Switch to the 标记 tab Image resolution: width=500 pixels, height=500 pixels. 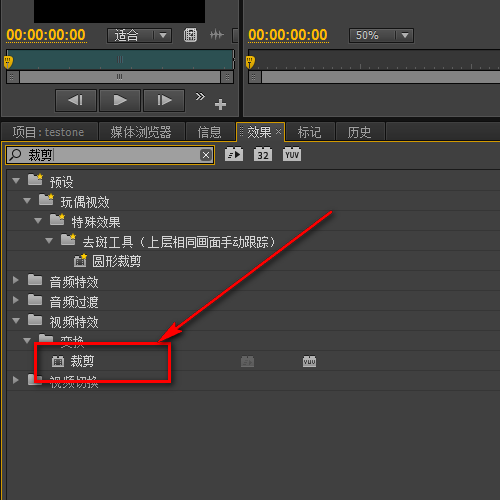[x=310, y=132]
